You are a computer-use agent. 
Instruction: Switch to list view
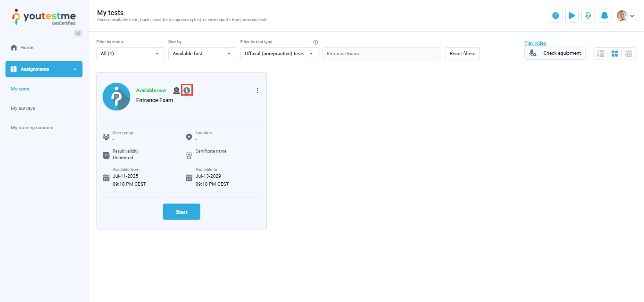(601, 54)
